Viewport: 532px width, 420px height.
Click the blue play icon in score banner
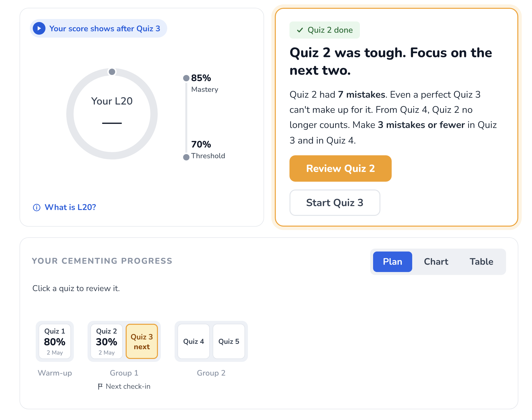pyautogui.click(x=39, y=28)
